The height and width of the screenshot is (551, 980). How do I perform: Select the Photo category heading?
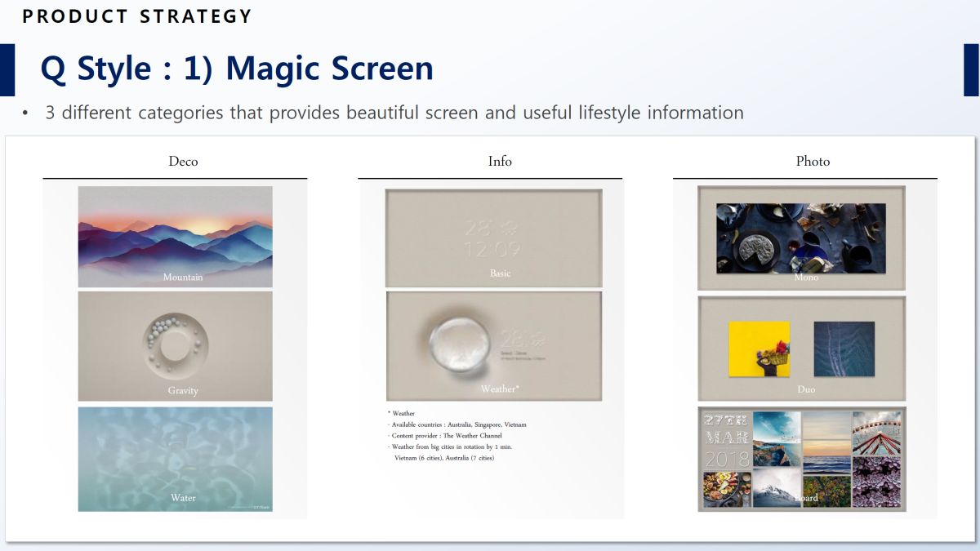coord(813,162)
